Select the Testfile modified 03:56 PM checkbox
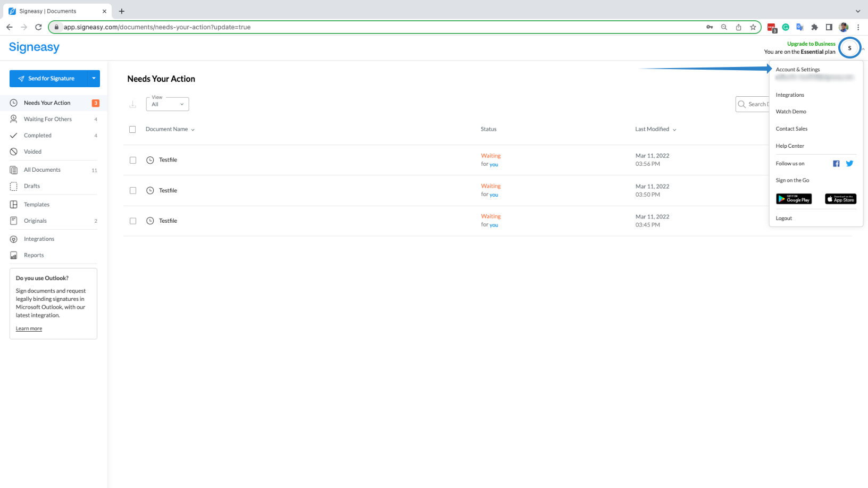868x488 pixels. tap(133, 160)
